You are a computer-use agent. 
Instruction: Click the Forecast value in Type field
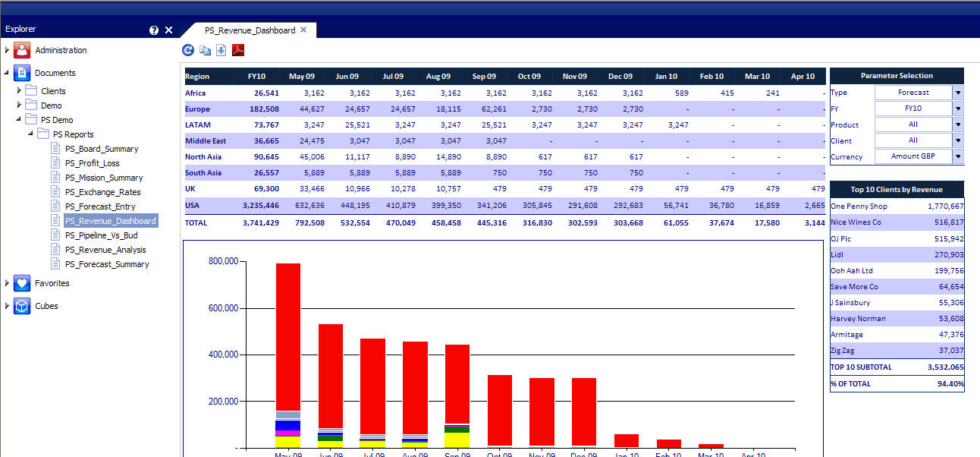click(913, 93)
